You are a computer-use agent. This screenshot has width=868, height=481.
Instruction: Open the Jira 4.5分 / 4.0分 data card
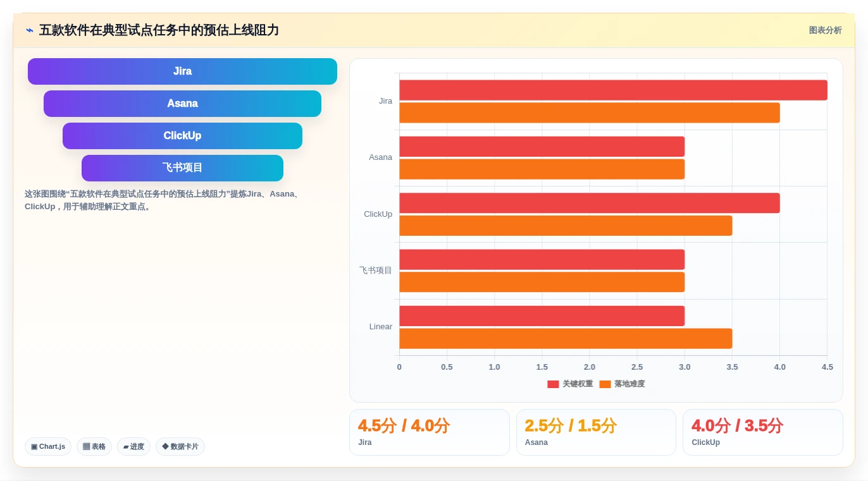coord(429,432)
